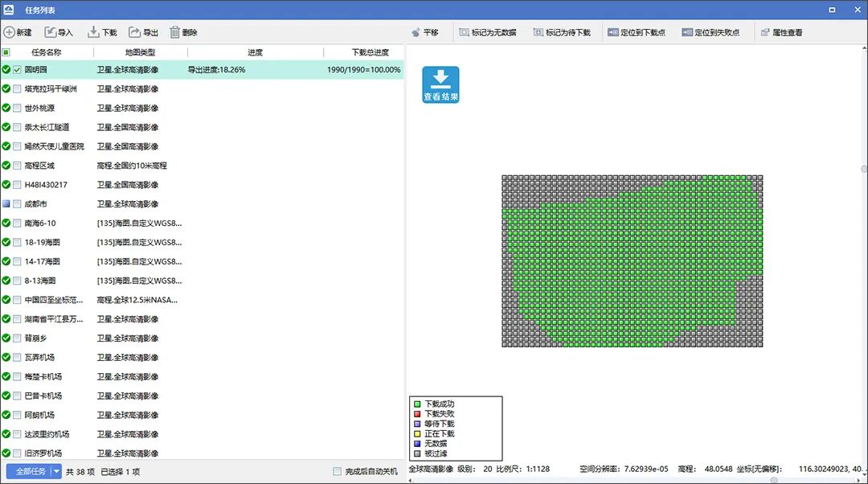Image resolution: width=868 pixels, height=484 pixels.
Task: Select the 崇太长江隧道 task row
Action: (x=202, y=127)
